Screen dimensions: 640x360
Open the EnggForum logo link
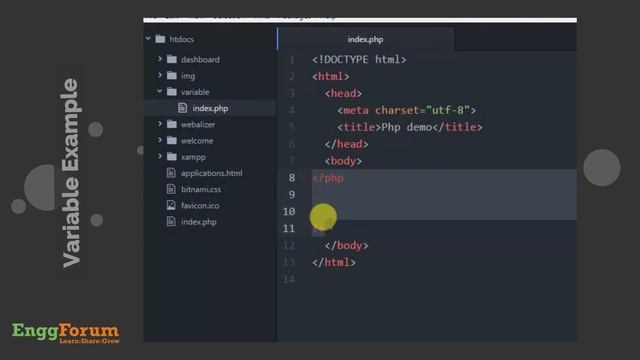[x=66, y=333]
